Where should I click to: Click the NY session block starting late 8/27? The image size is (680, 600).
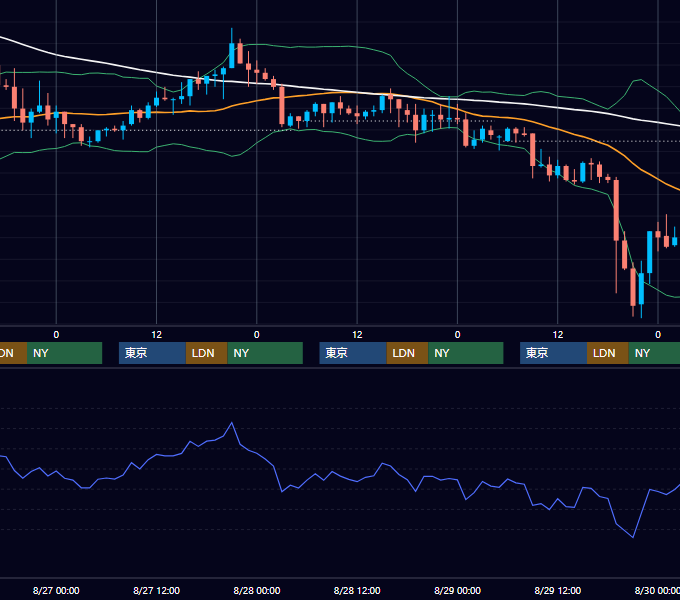click(265, 353)
